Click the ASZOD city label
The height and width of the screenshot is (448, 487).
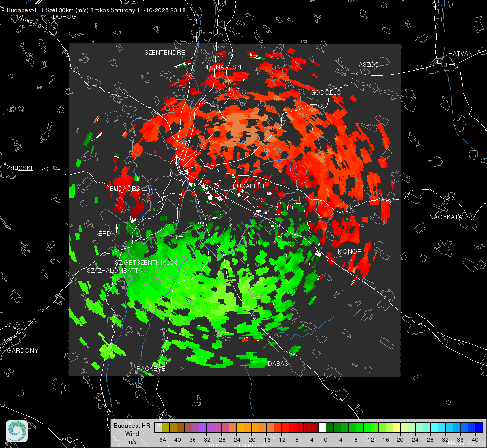pos(369,64)
